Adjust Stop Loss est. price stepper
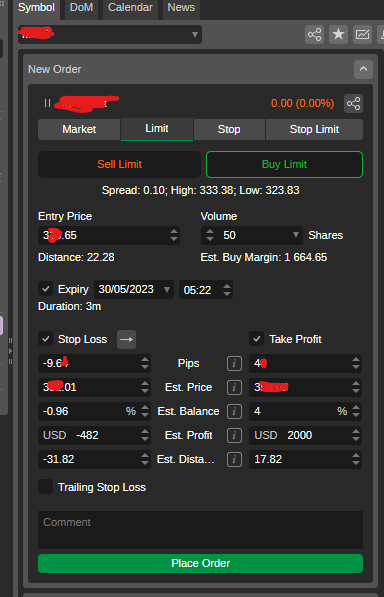Screen dimensions: 384x597 pos(145,387)
